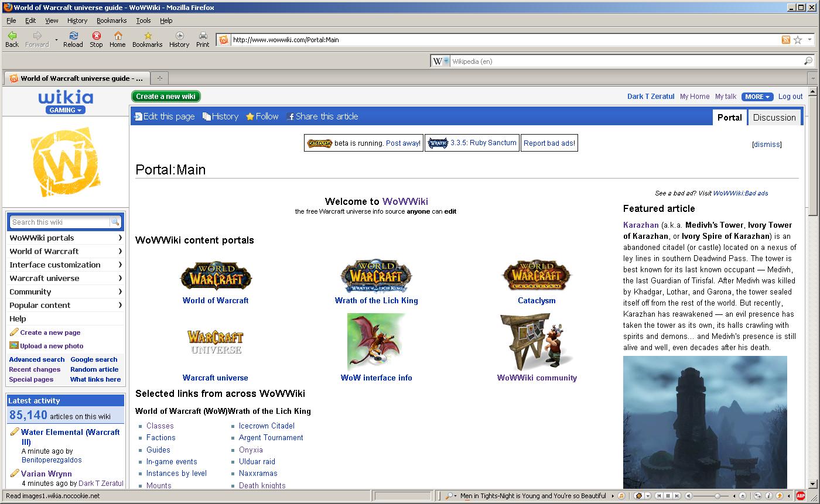Focus the Wikipedia search box

(627, 61)
